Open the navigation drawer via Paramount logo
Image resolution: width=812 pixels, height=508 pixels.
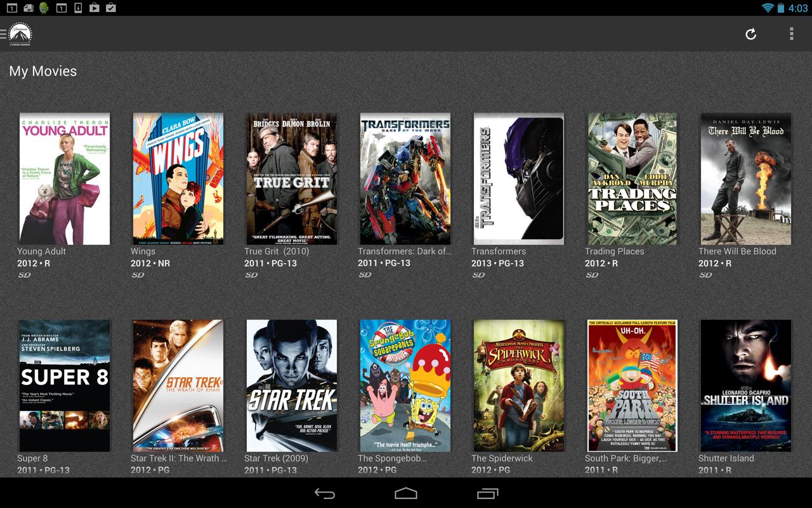coord(20,34)
